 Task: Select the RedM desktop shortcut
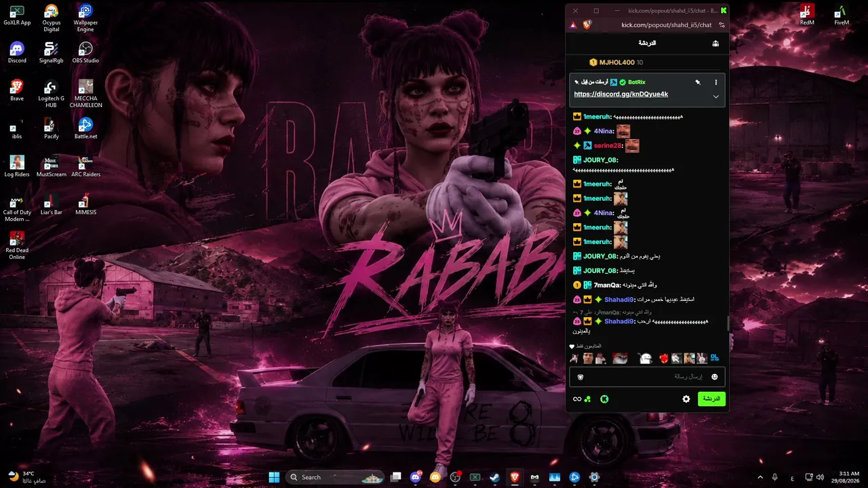pos(807,15)
